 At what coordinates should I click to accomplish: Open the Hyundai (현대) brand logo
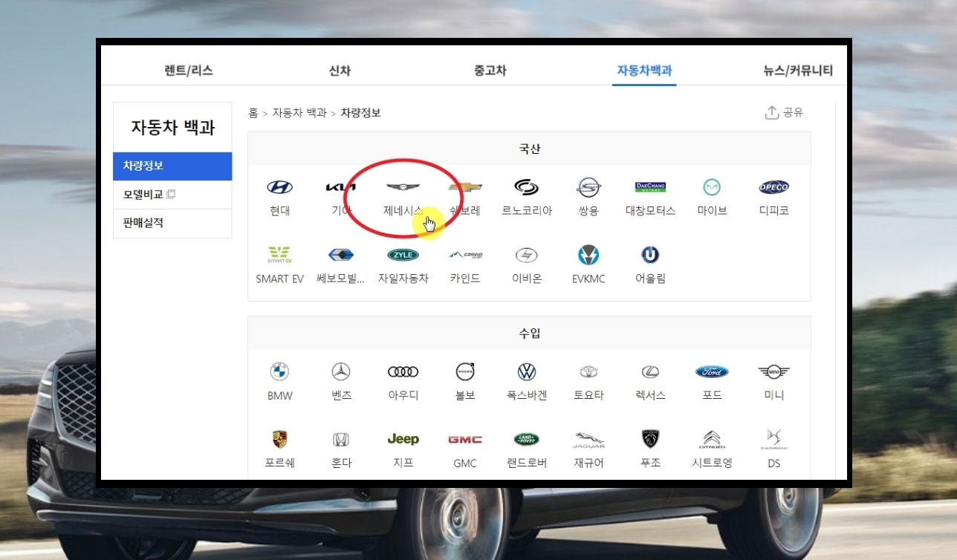click(280, 187)
